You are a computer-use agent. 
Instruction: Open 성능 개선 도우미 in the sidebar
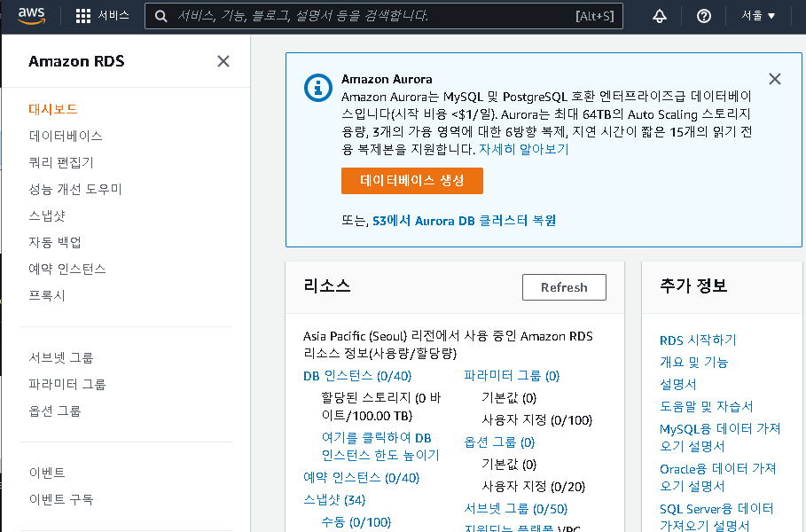click(x=75, y=189)
